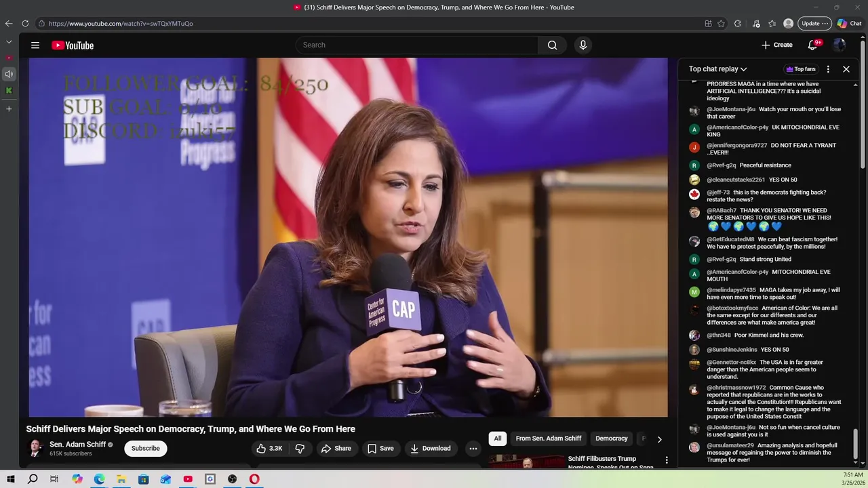Screen dimensions: 868x488
Task: Start voice search with the microphone
Action: tap(583, 45)
